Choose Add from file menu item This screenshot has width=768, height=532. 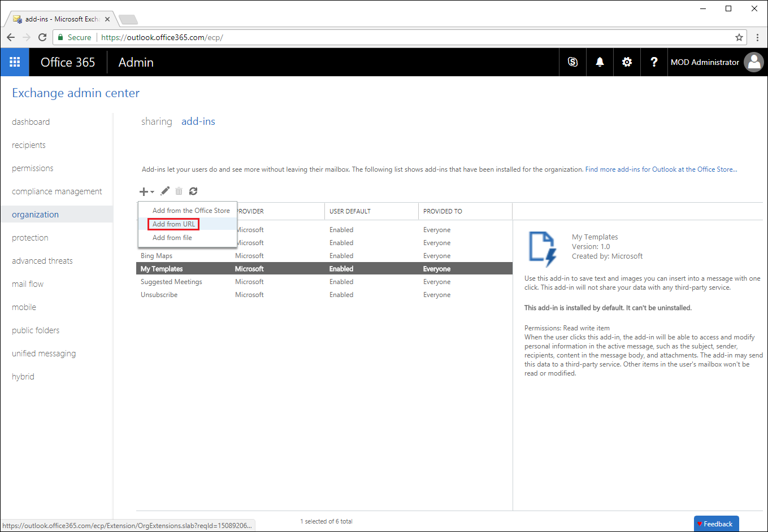click(187, 238)
